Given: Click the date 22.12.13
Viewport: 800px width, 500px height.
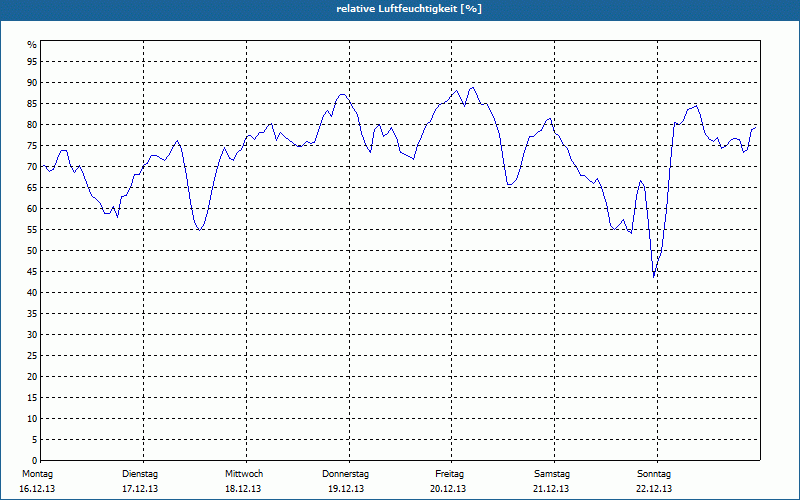Looking at the screenshot, I should point(654,489).
